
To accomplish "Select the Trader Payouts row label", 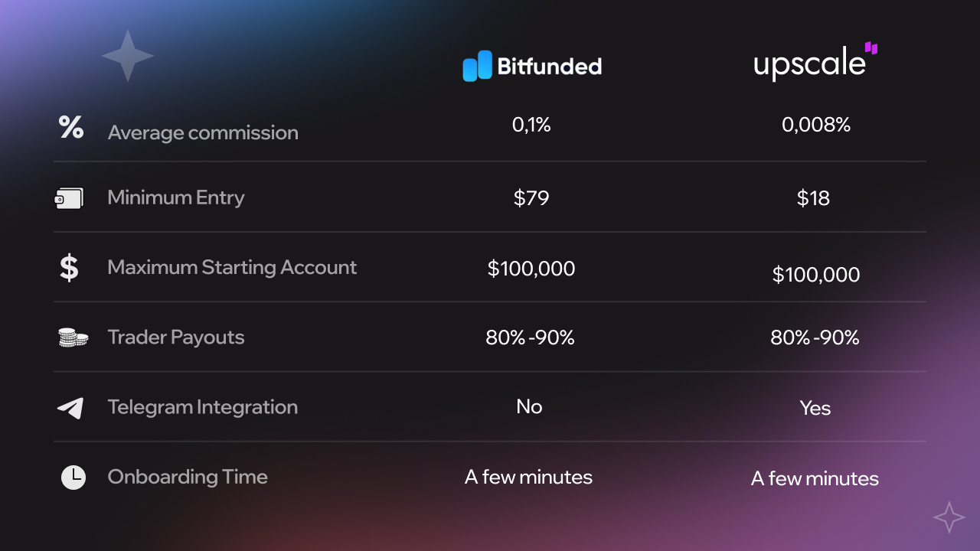I will pyautogui.click(x=176, y=337).
